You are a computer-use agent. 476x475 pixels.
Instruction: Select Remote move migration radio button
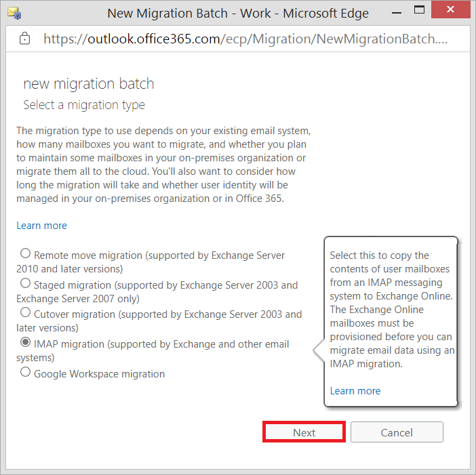click(x=26, y=253)
